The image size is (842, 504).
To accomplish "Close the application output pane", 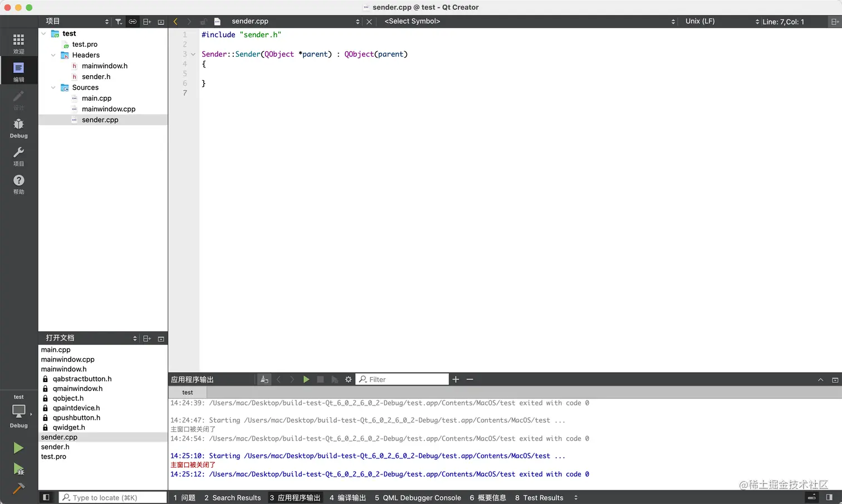I will (835, 380).
